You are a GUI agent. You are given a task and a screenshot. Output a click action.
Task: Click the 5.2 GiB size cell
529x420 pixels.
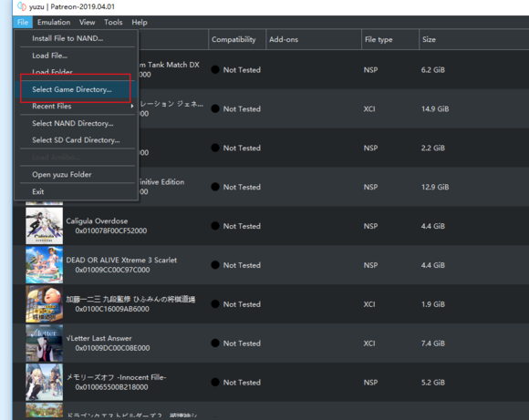point(433,383)
